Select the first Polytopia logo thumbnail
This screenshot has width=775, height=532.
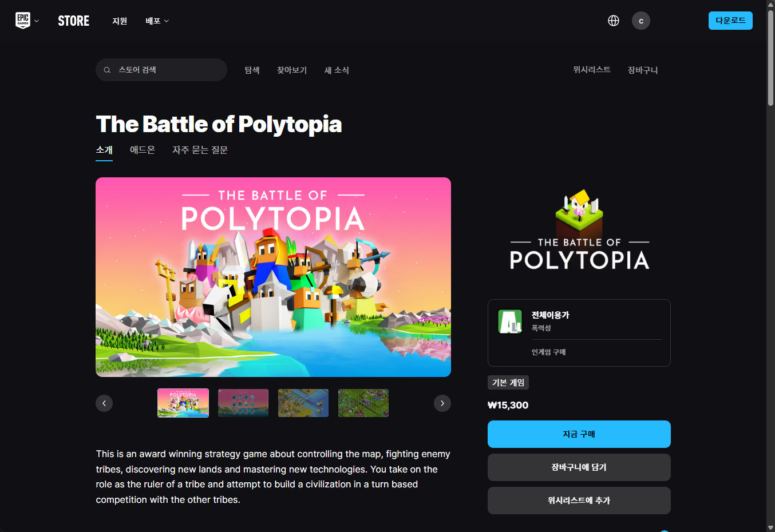183,403
